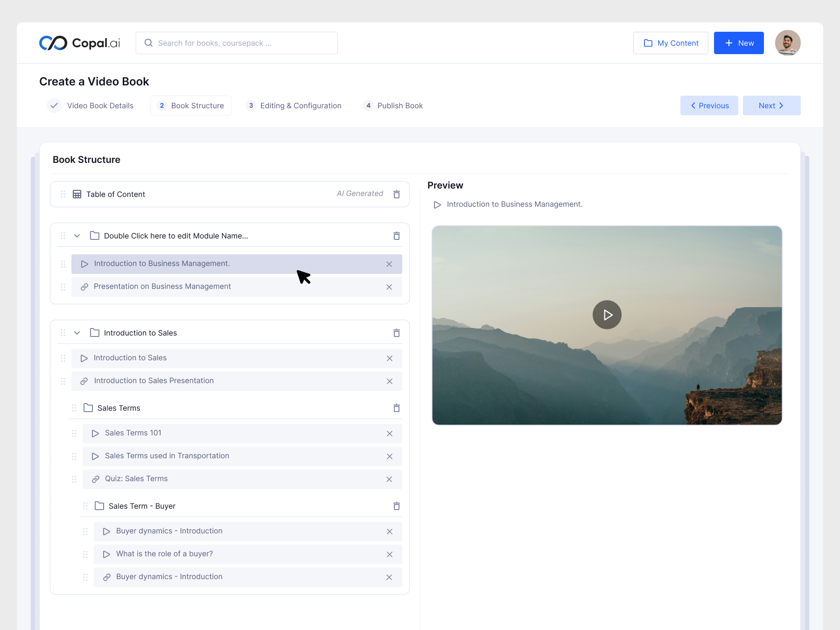Image resolution: width=840 pixels, height=630 pixels.
Task: Delete the Sales Term - Buyer folder
Action: [x=396, y=506]
